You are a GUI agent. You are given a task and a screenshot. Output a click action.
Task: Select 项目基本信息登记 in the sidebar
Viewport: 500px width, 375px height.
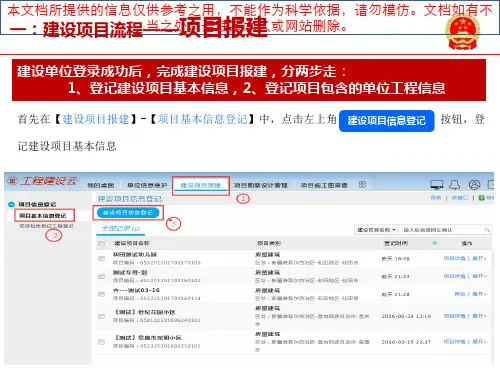43,216
